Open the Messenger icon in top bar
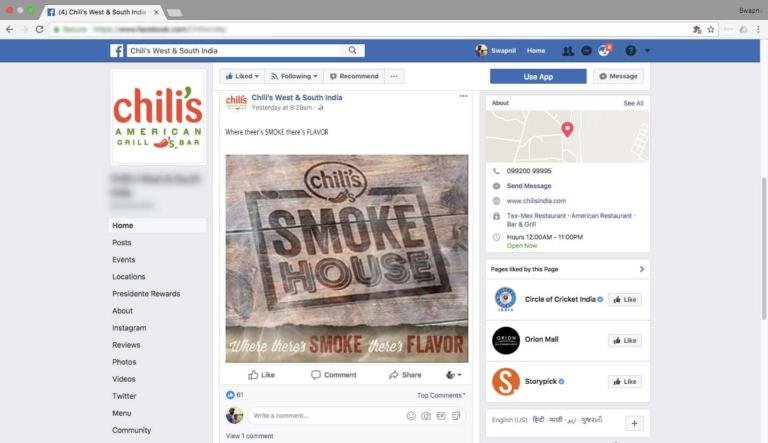Screen dimensions: 768x443 (586, 50)
